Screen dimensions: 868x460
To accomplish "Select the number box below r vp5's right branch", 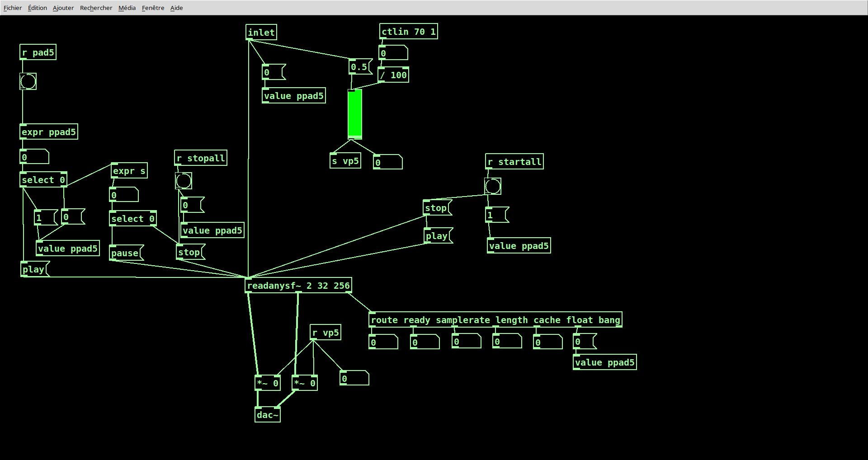I will click(354, 379).
